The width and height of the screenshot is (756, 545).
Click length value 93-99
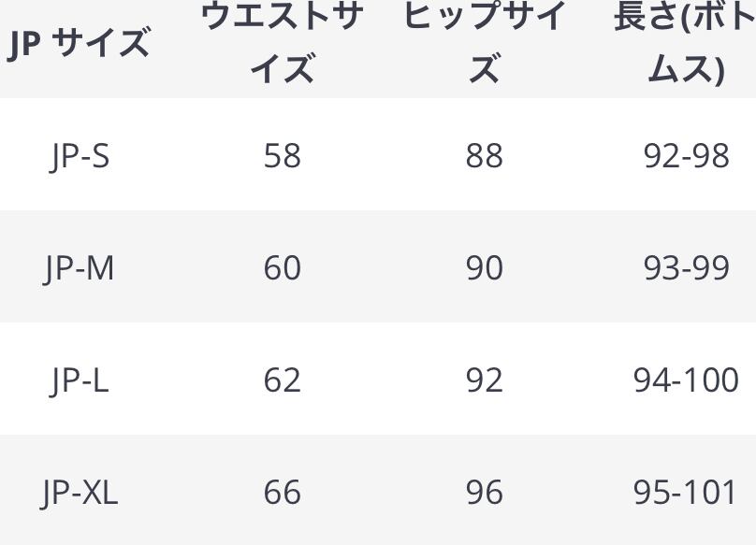[686, 268]
